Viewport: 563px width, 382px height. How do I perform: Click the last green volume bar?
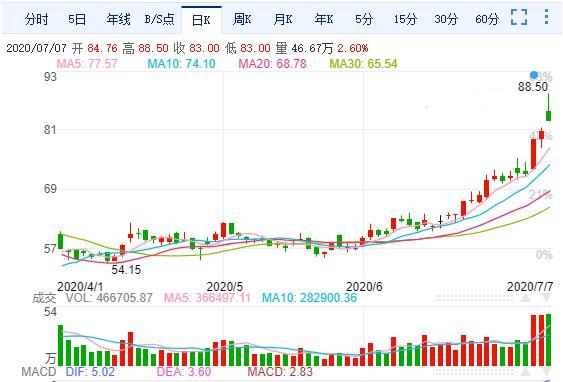pyautogui.click(x=548, y=340)
